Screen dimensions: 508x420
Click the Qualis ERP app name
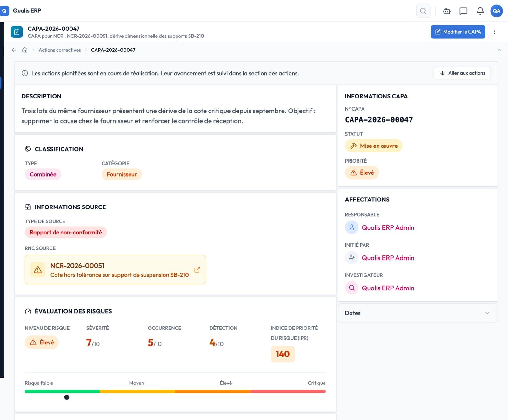27,10
